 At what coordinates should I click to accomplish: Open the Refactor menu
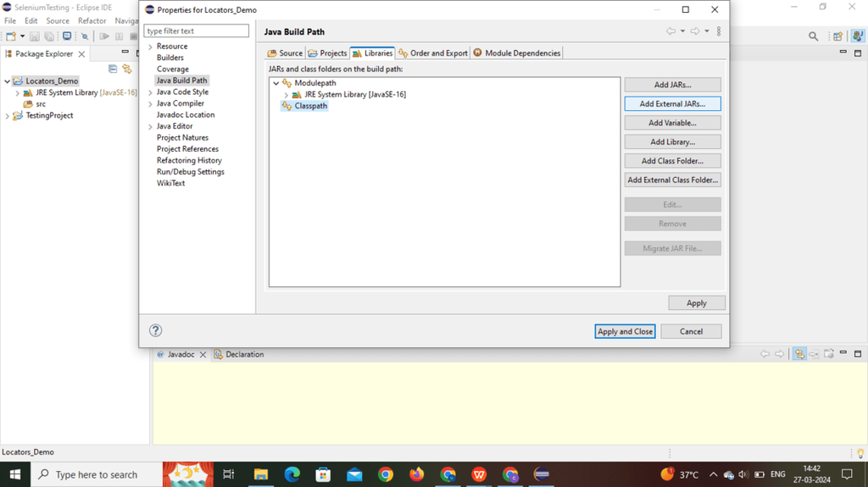(92, 20)
